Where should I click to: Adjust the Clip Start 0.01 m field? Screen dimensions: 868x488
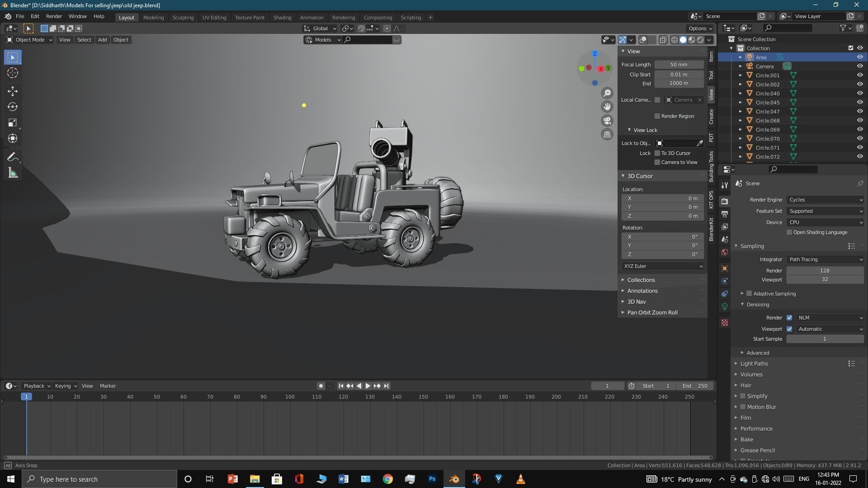pyautogui.click(x=679, y=75)
